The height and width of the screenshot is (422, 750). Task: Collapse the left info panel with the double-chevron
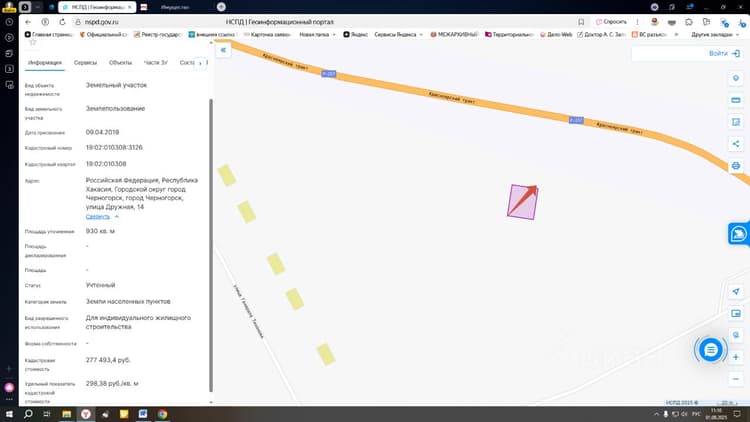tap(223, 50)
